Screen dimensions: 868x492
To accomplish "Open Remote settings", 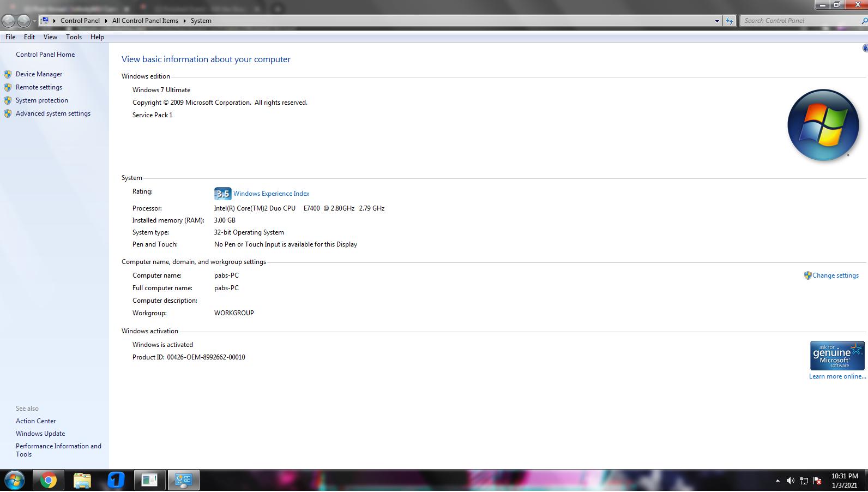I will tap(39, 87).
